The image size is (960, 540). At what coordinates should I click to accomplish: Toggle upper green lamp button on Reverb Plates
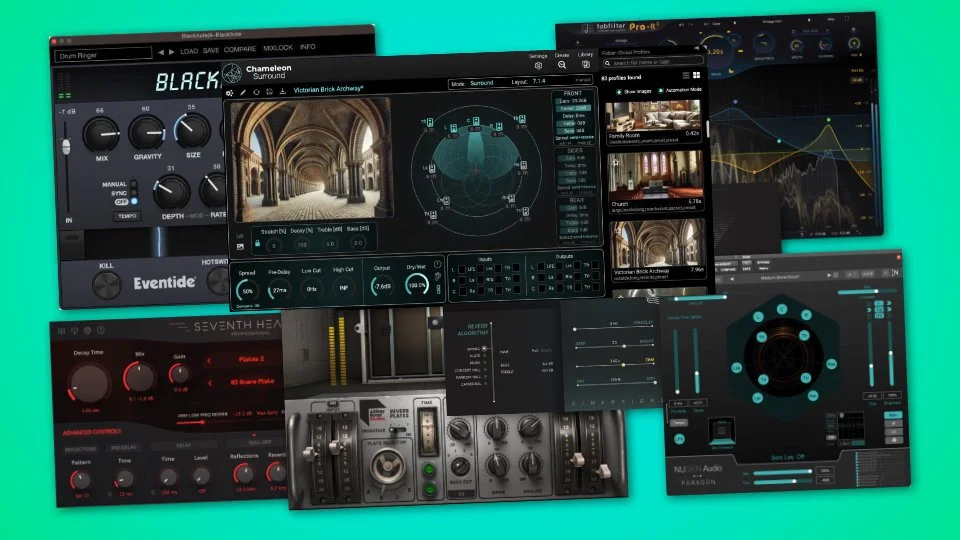pos(429,470)
